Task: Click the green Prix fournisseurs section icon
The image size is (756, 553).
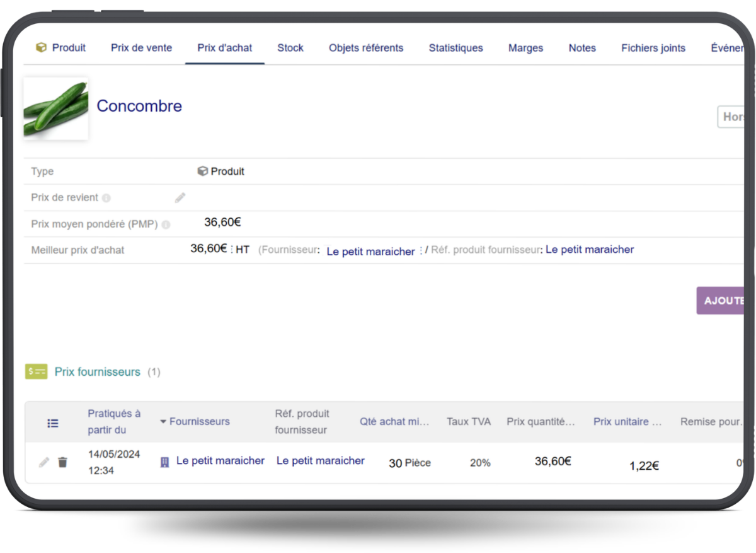Action: point(36,372)
